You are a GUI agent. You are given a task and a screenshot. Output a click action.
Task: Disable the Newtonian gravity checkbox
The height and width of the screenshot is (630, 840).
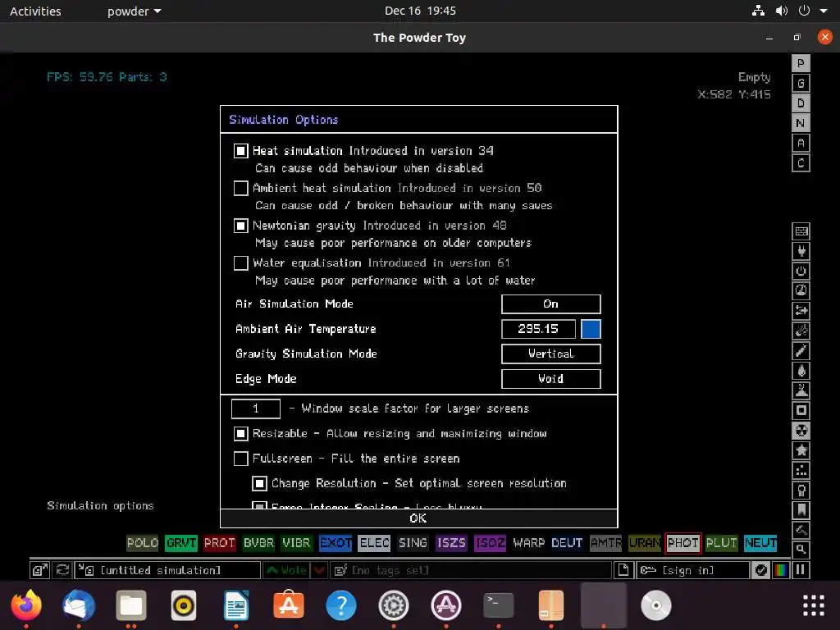[241, 226]
